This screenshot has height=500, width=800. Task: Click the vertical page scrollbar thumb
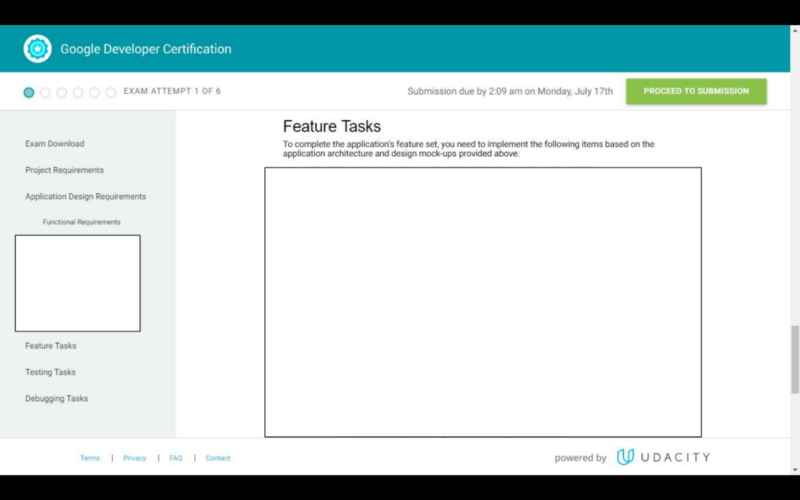[795, 359]
